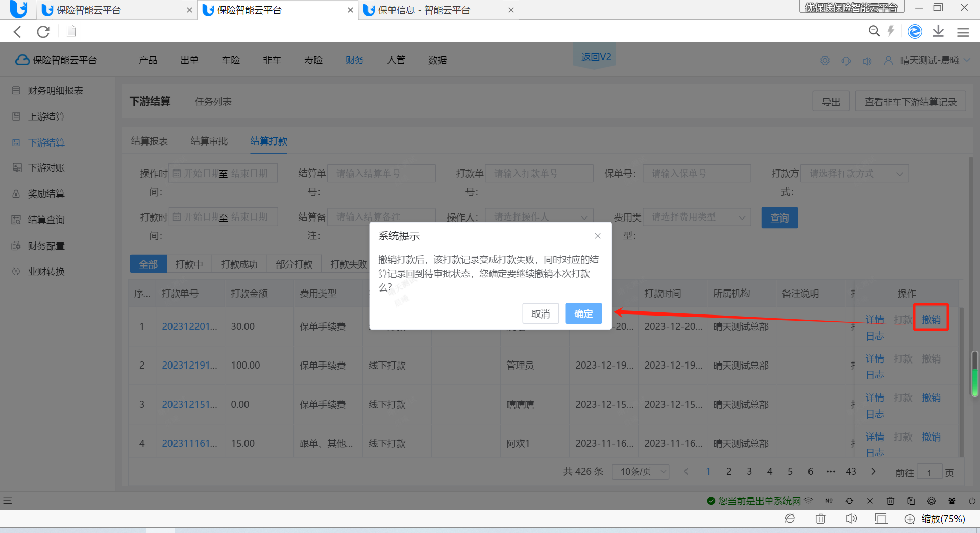Image resolution: width=980 pixels, height=533 pixels.
Task: Open 上游结算 in the sidebar
Action: [x=46, y=117]
